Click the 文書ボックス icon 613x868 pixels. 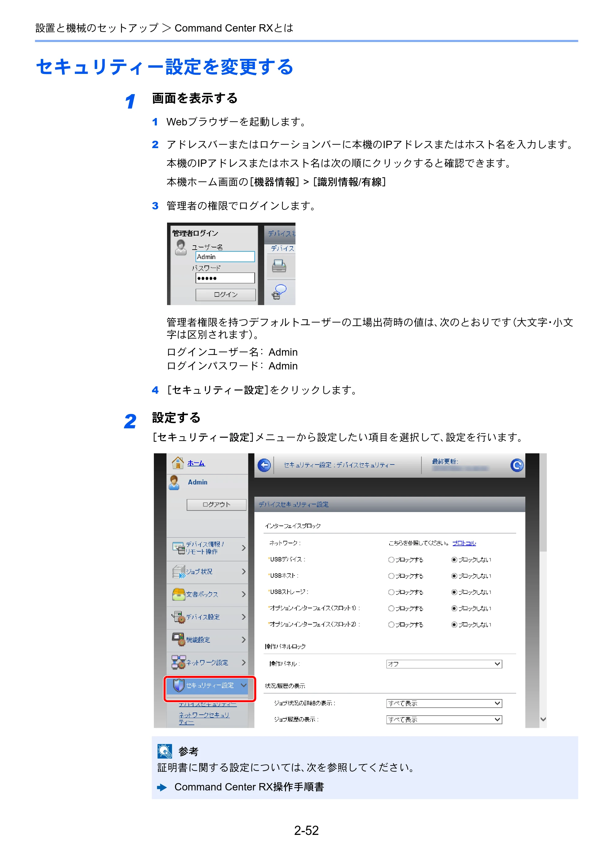(x=178, y=594)
